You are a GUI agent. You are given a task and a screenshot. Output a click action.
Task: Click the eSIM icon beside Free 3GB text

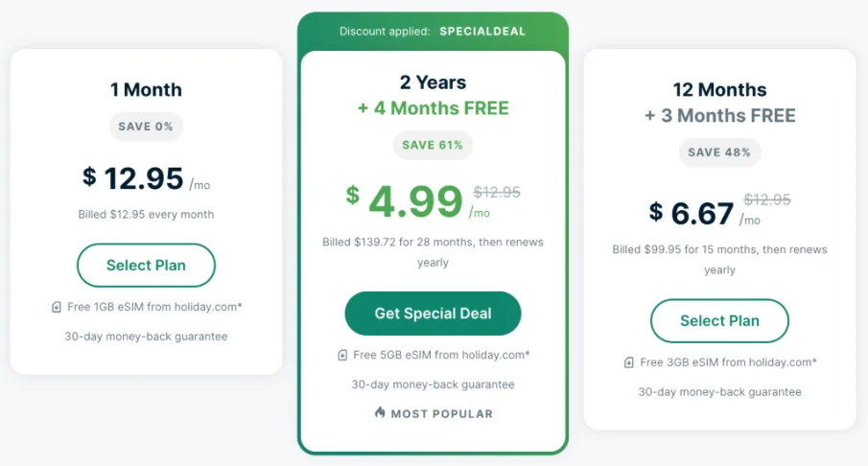(629, 362)
